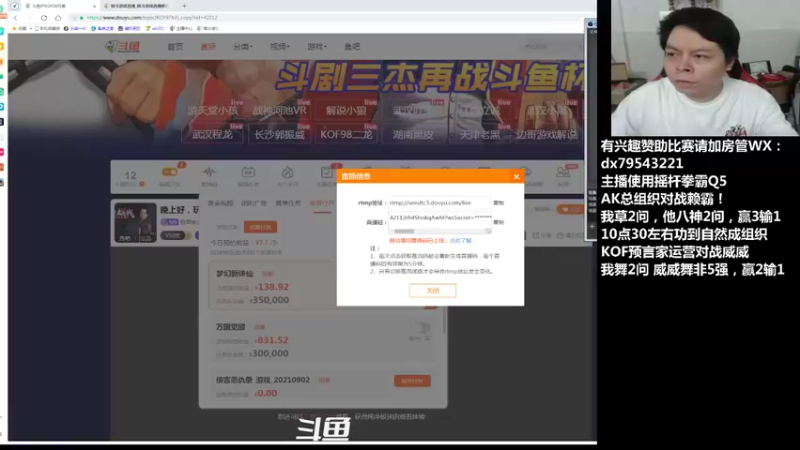Screen dimensions: 800x450
Task: Open the 边哥游戏解说 live channel link
Action: tap(546, 134)
